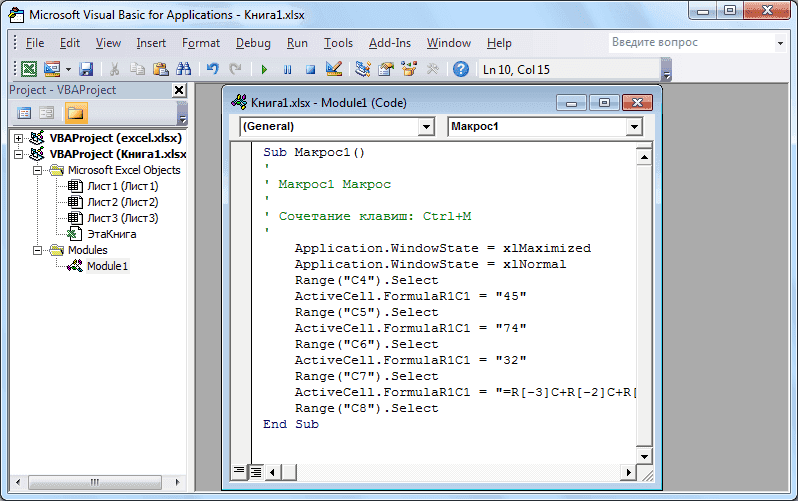The image size is (798, 501).
Task: Run the macro with the green play icon
Action: (264, 70)
